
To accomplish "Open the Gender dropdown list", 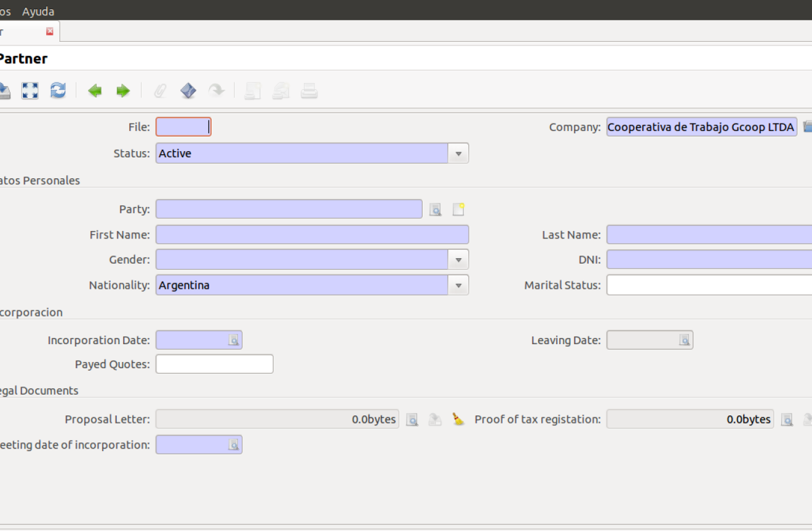I will (x=458, y=260).
